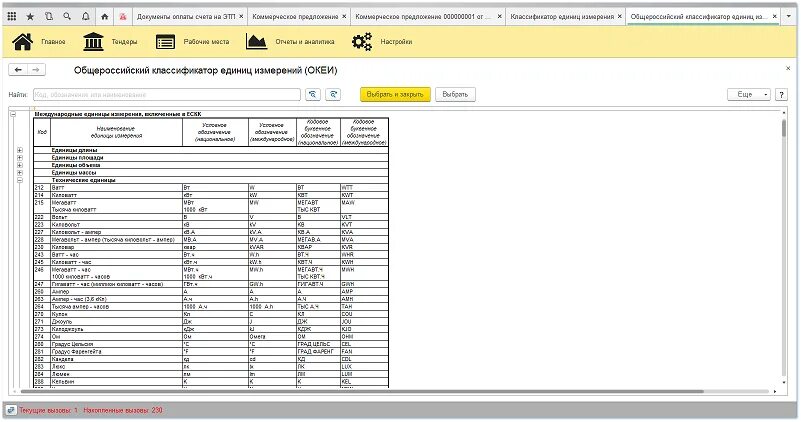Close the OKEI form with its X
The height and width of the screenshot is (422, 801).
[x=788, y=68]
